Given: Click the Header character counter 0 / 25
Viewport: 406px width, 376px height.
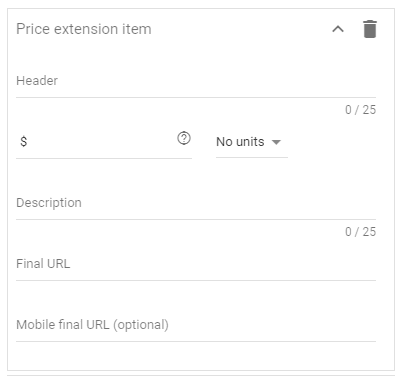Looking at the screenshot, I should coord(360,110).
